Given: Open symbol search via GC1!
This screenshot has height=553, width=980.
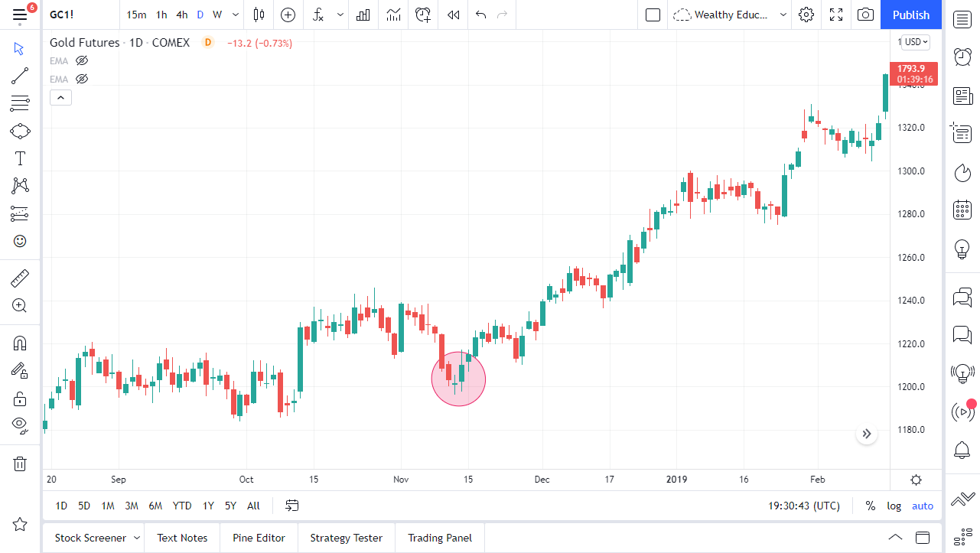Looking at the screenshot, I should 61,15.
